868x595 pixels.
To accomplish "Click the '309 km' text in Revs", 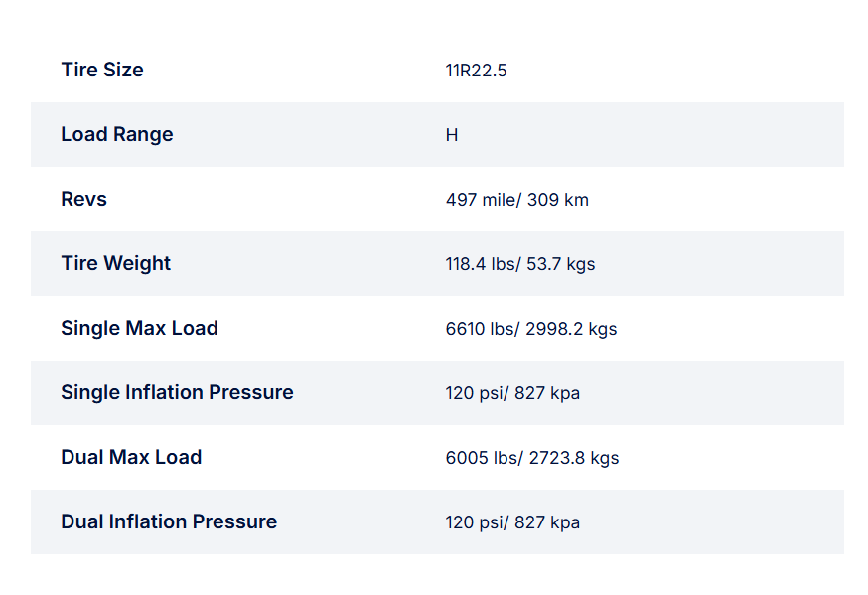I will (x=558, y=200).
